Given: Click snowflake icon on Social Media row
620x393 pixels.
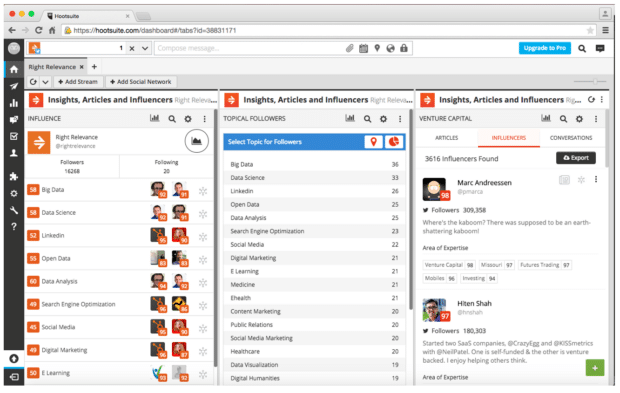Looking at the screenshot, I should 203,329.
